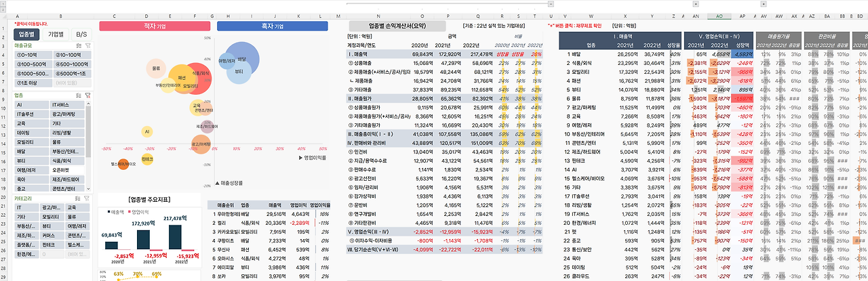Click the 매출액 legend swatch
This screenshot has height=281, width=868.
coord(108,212)
